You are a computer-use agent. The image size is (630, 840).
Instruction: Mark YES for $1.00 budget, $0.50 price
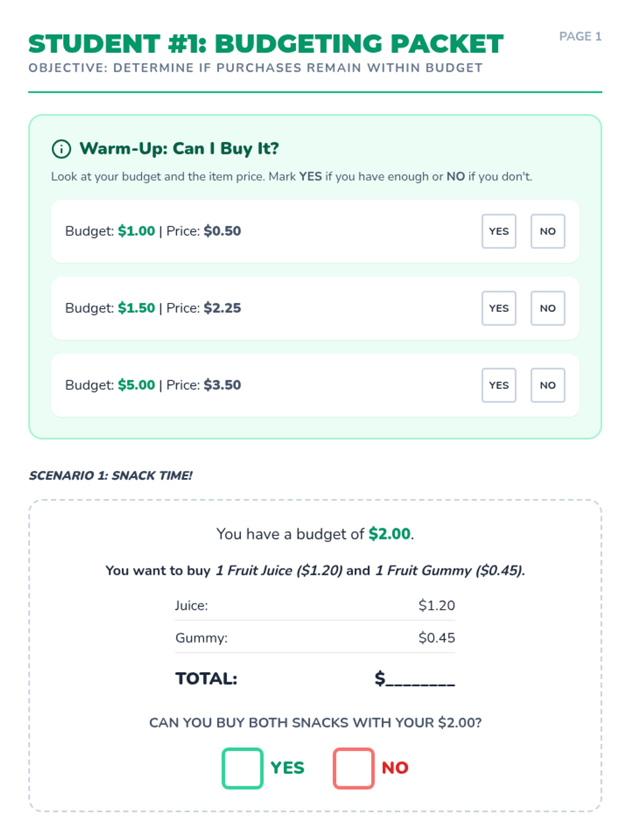pos(498,231)
